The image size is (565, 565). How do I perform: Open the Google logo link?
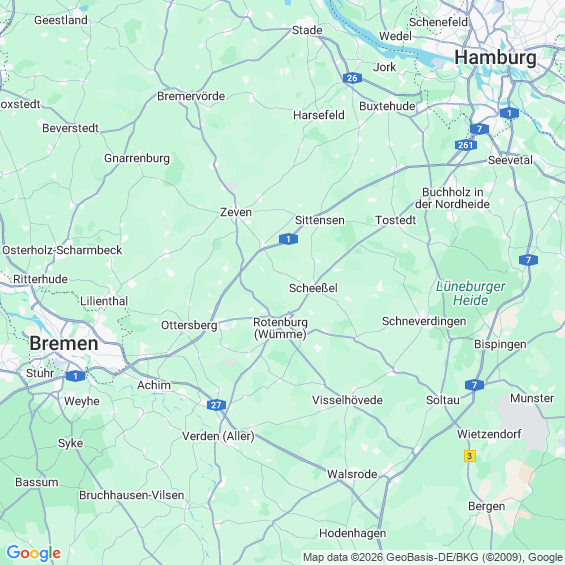[x=34, y=553]
